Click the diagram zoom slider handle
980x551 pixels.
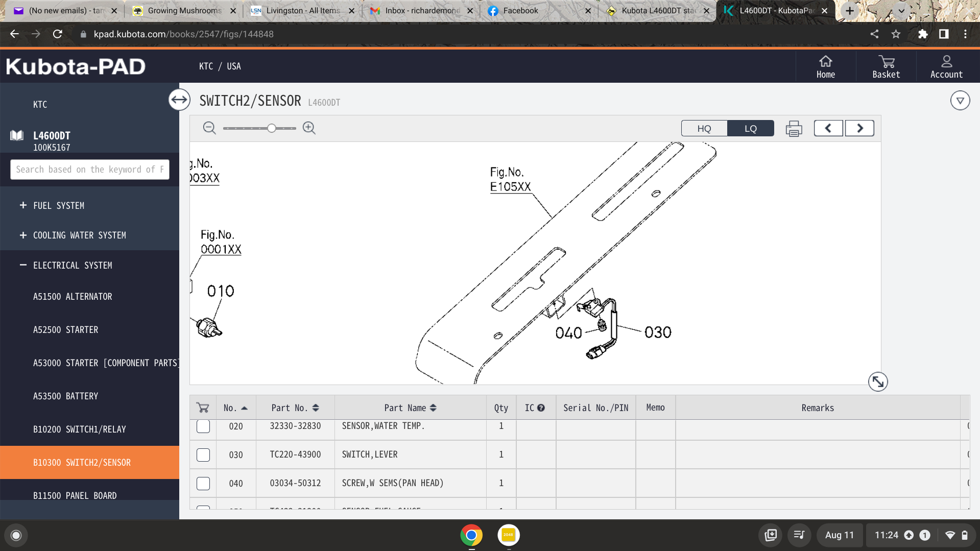(272, 128)
